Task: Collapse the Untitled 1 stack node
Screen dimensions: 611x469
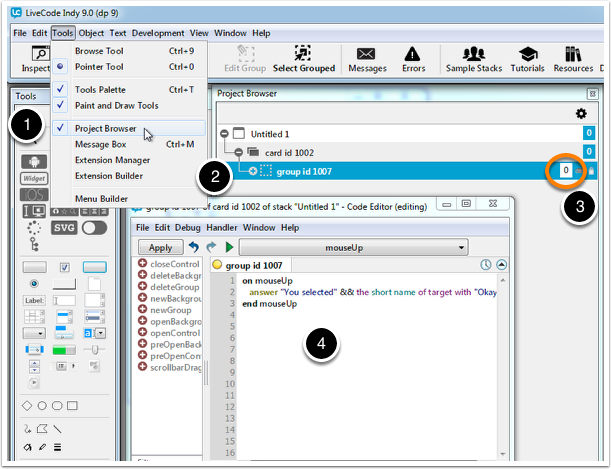Action: click(x=224, y=134)
